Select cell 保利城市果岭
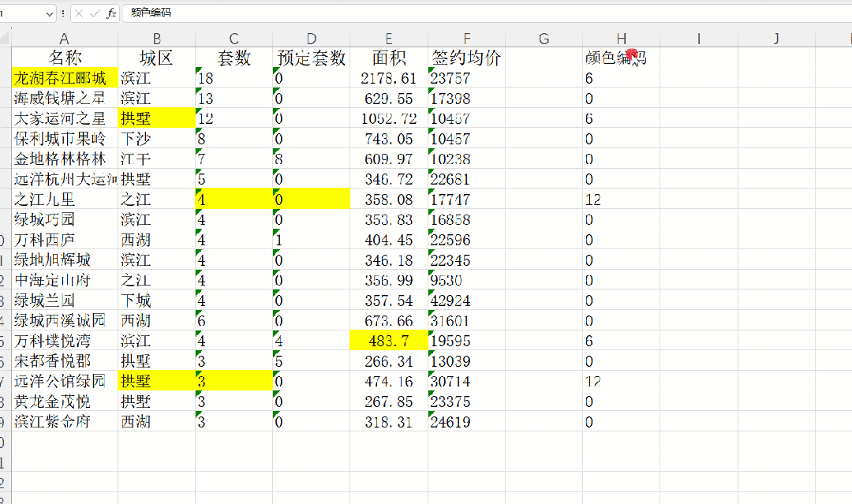Image resolution: width=852 pixels, height=504 pixels. (65, 139)
